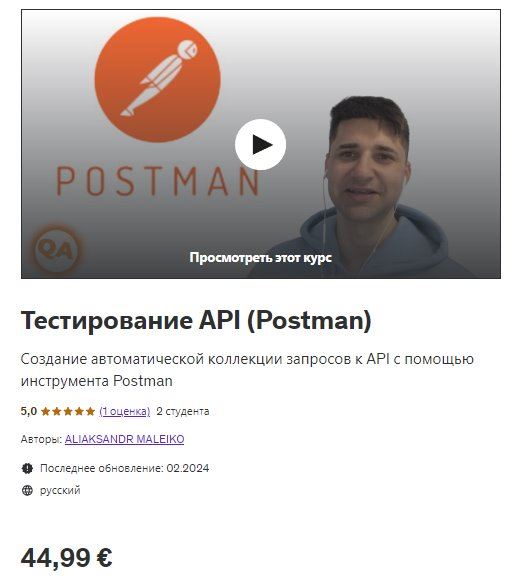Click the 44,99 € price
This screenshot has width=519, height=579.
coord(66,557)
